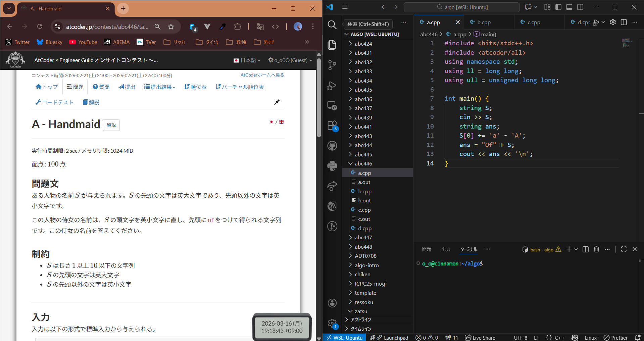
Task: Switch to the b.cpp editor tab
Action: [x=484, y=22]
